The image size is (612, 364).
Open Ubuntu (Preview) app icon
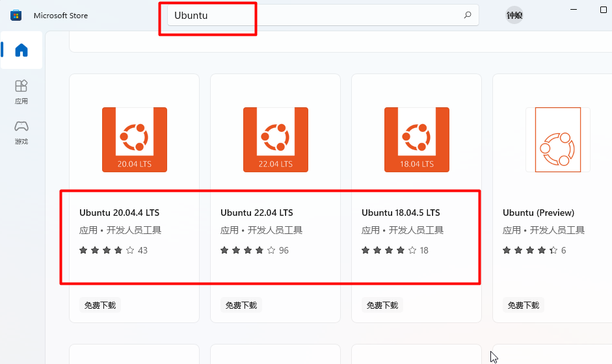coord(558,140)
